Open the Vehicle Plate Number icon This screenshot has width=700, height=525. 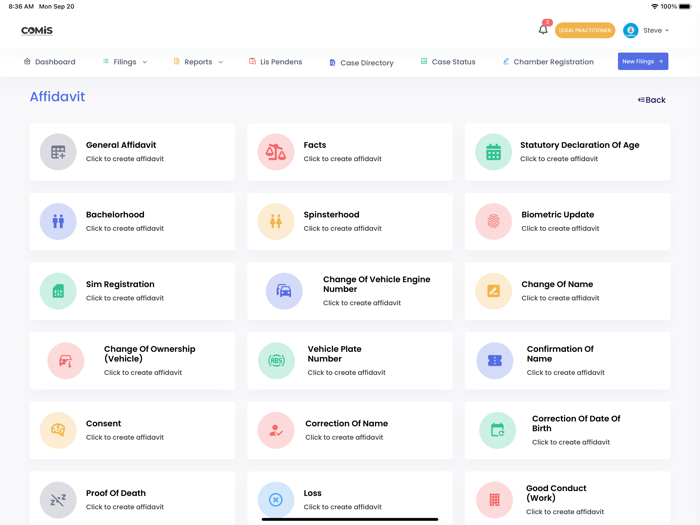pos(276,361)
